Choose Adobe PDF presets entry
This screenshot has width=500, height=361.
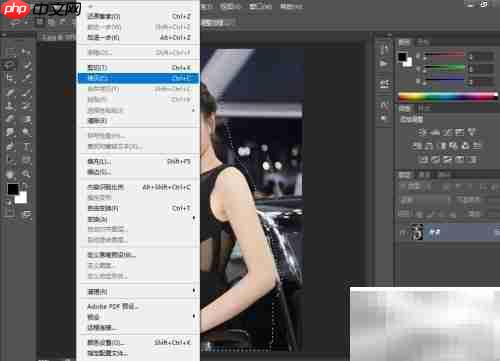coord(138,306)
